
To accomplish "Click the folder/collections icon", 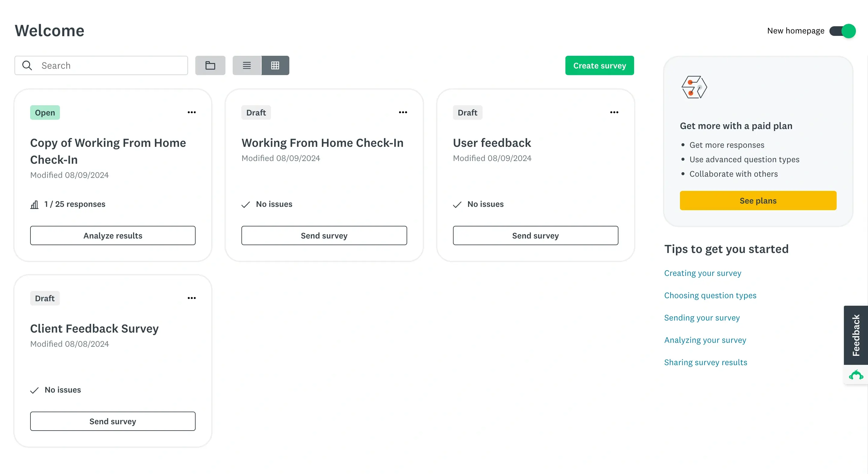I will point(210,65).
